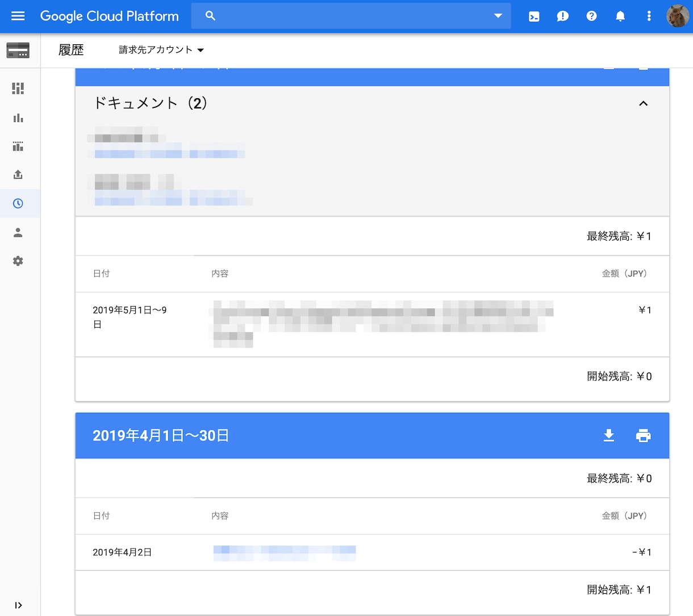Viewport: 693px width, 616px height.
Task: Click the 開始残高: ¥1 text
Action: (619, 590)
